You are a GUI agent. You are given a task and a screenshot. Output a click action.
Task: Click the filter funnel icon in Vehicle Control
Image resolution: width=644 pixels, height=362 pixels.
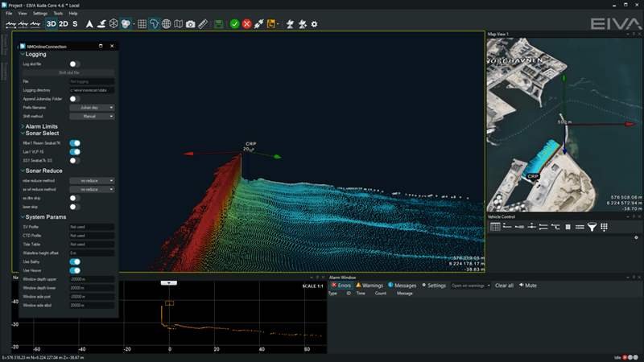(x=592, y=228)
